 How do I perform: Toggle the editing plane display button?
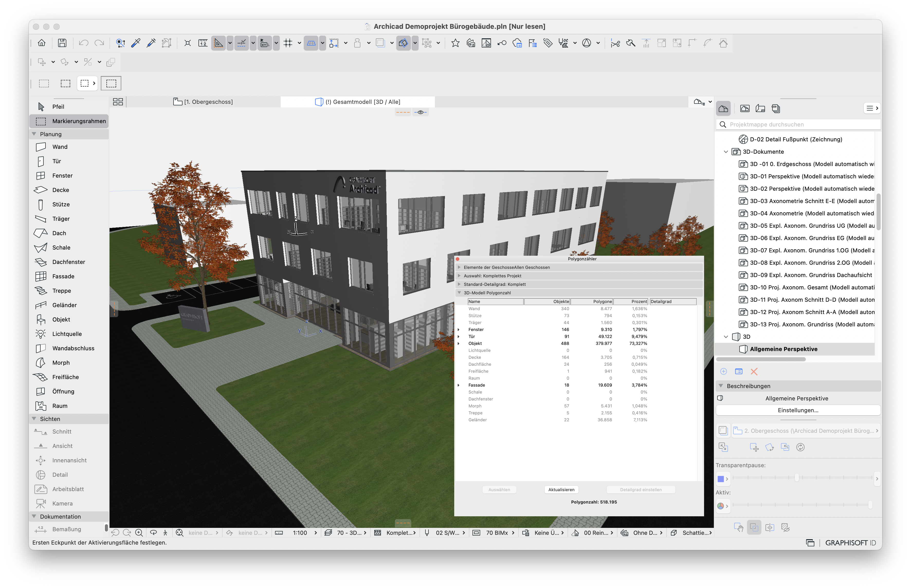tap(311, 43)
